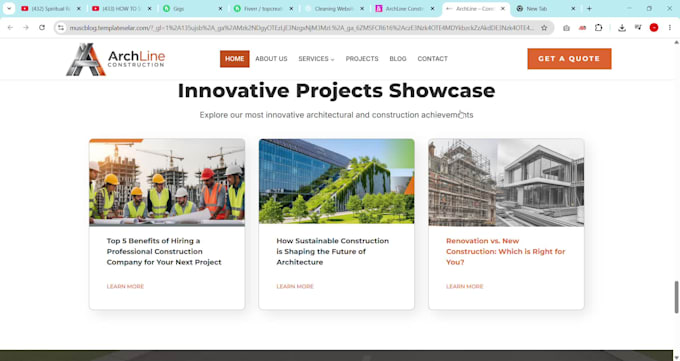680x361 pixels.
Task: Open the Chrome three-dot menu
Action: pos(670,28)
